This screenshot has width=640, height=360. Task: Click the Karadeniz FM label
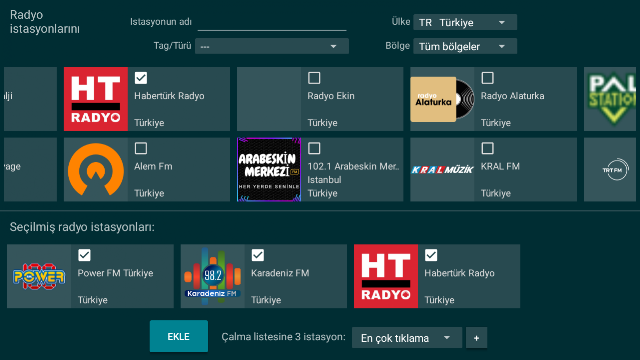280,273
